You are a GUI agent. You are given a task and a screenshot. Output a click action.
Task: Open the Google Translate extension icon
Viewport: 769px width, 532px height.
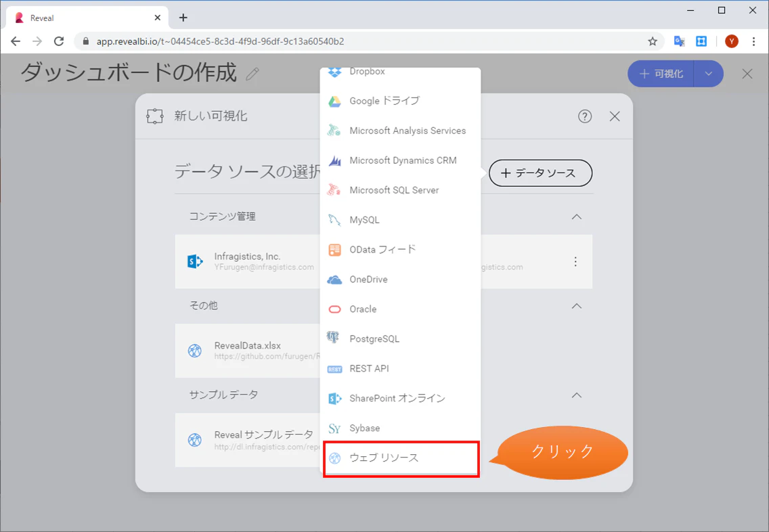pos(679,42)
